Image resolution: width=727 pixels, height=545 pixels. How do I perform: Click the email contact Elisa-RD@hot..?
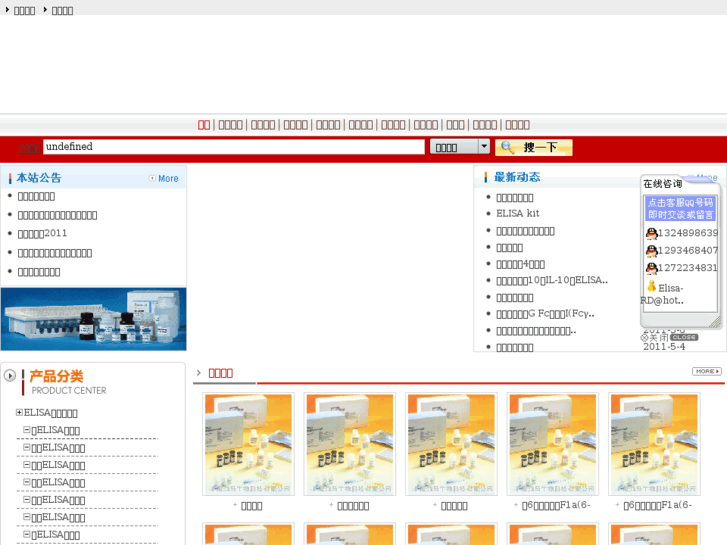point(662,294)
